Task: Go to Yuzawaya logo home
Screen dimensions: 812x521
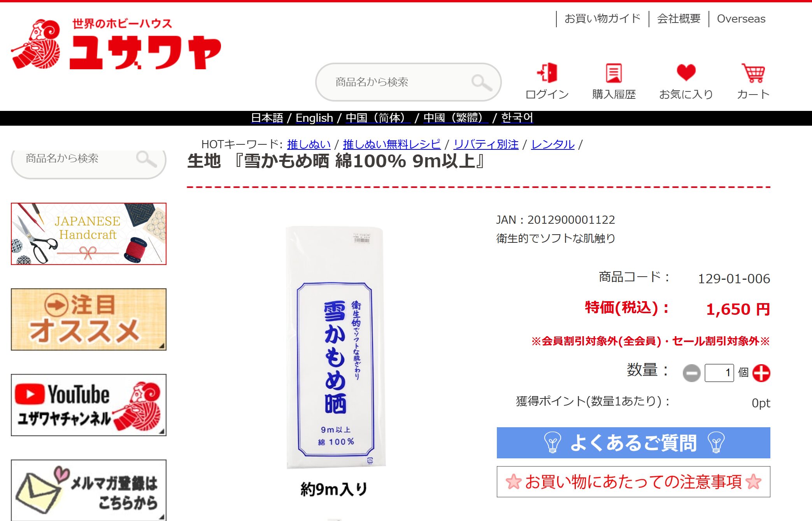Action: (116, 44)
